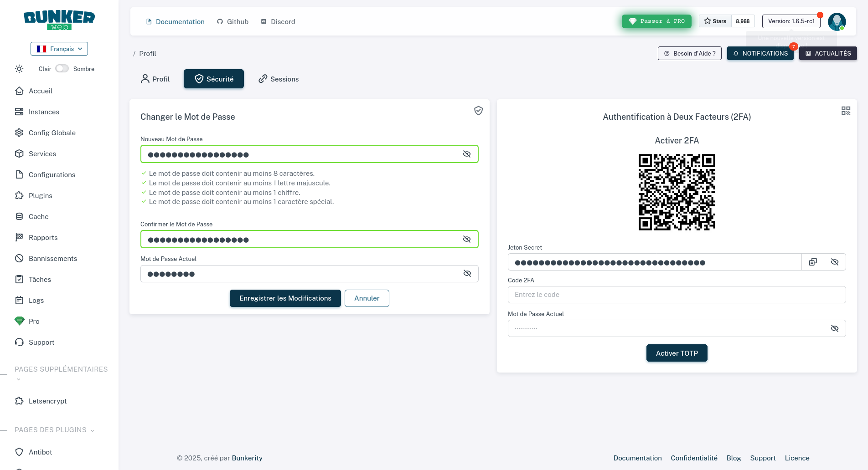Collapse the Pages Supplémentaires section

[19, 379]
